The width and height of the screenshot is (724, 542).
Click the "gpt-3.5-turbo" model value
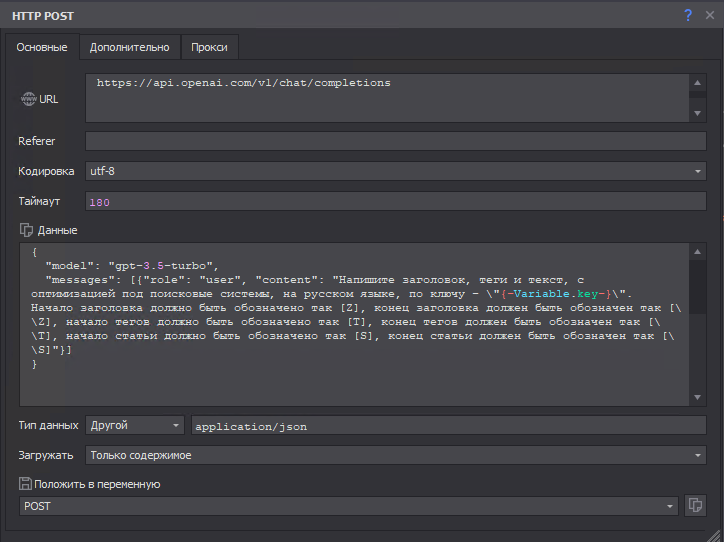[160, 266]
